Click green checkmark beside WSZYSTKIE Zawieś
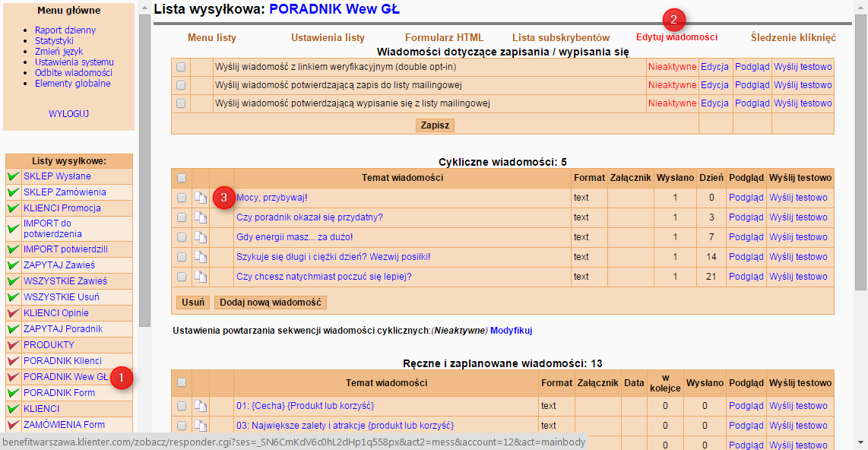This screenshot has width=868, height=450. [14, 282]
